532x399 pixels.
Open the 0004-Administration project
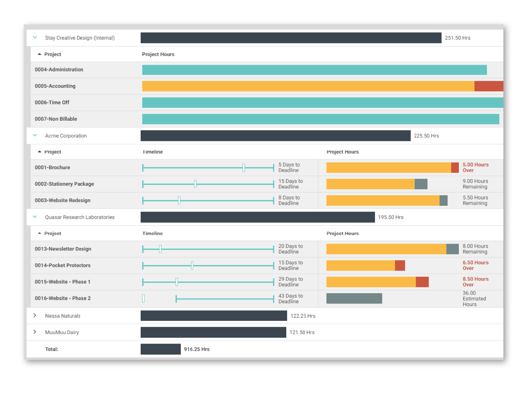[x=59, y=69]
